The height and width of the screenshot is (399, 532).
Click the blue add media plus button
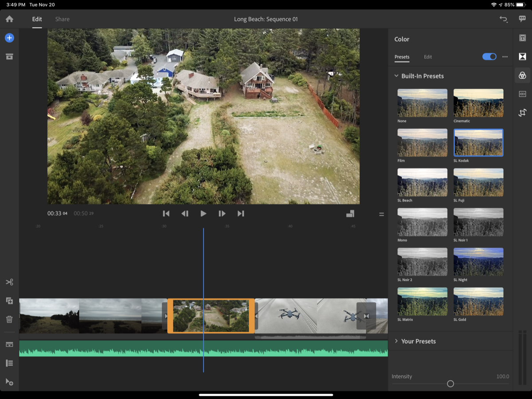pyautogui.click(x=9, y=38)
